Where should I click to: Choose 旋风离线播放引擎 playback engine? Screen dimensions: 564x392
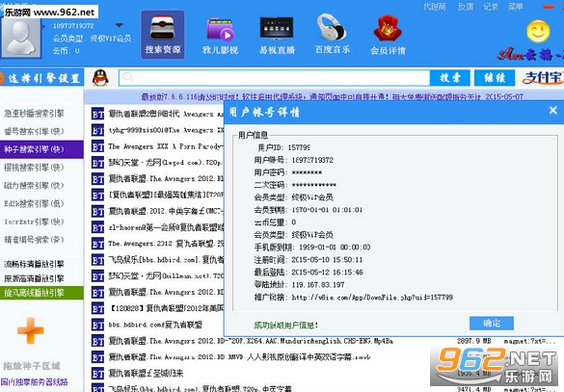click(x=41, y=293)
